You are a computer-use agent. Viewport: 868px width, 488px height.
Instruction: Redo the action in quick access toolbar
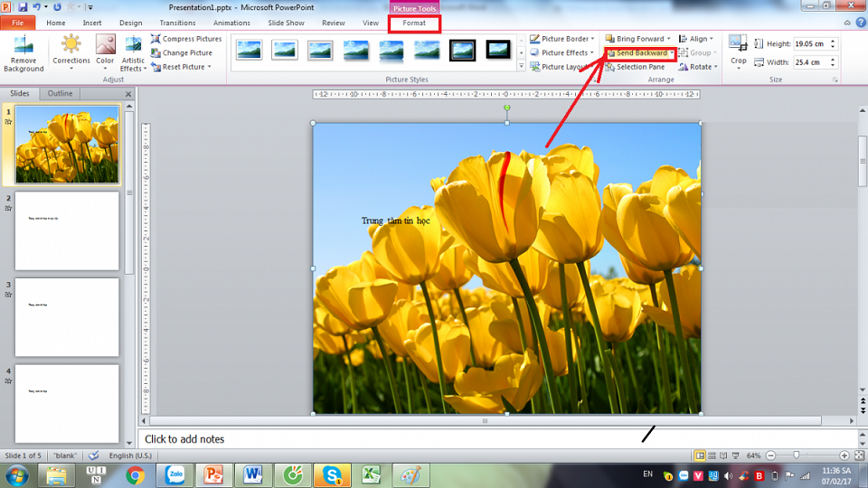point(57,7)
